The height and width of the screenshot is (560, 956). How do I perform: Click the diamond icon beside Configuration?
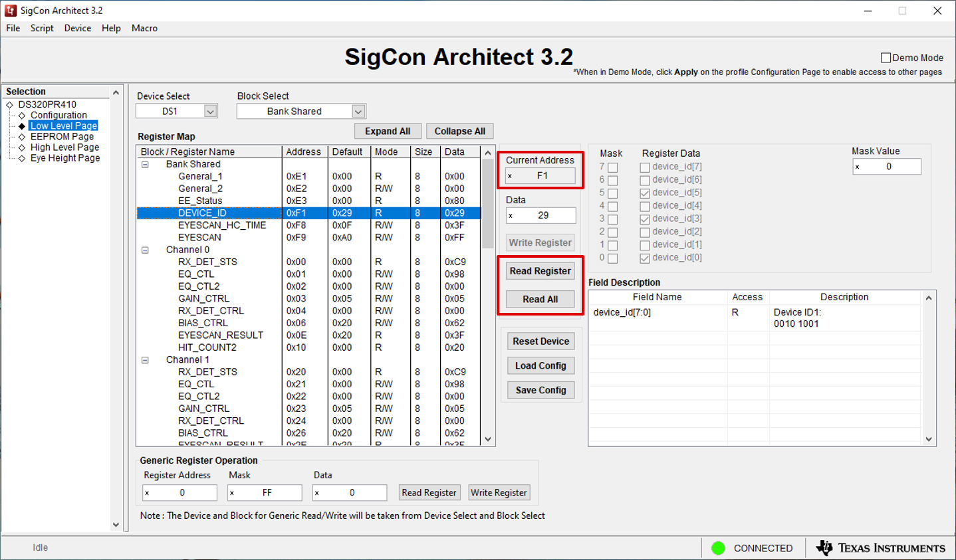point(22,116)
